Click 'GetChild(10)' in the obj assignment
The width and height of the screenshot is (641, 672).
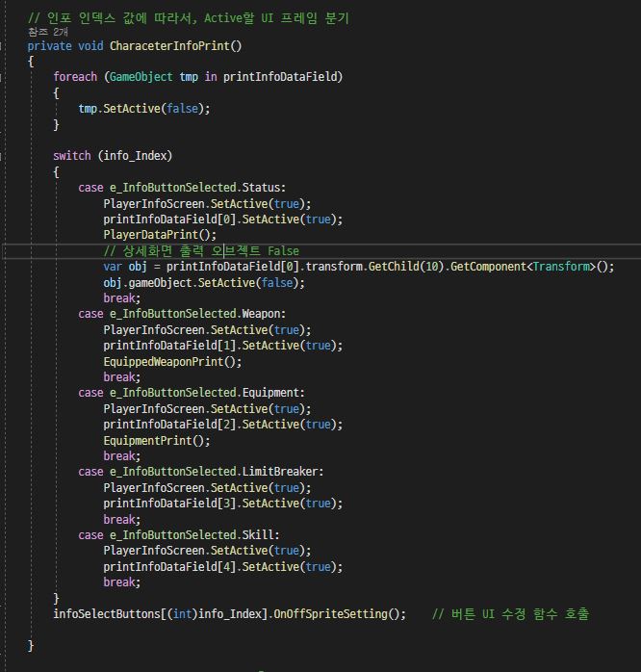point(406,266)
